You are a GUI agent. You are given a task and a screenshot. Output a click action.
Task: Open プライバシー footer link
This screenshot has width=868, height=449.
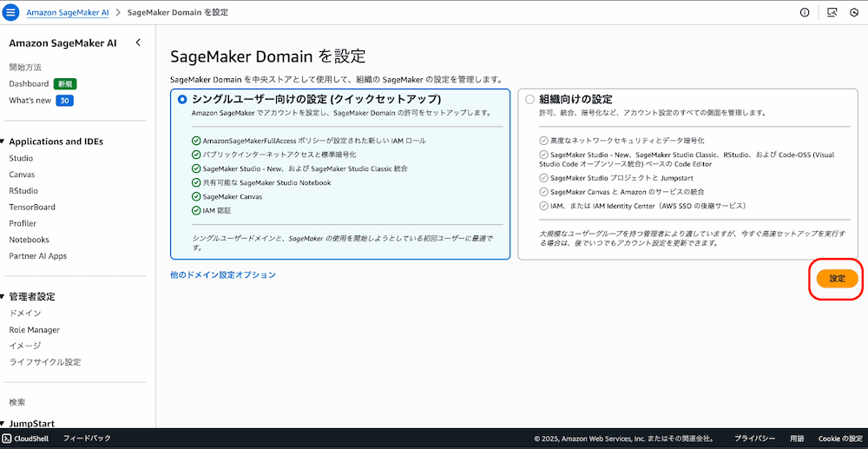pos(755,439)
